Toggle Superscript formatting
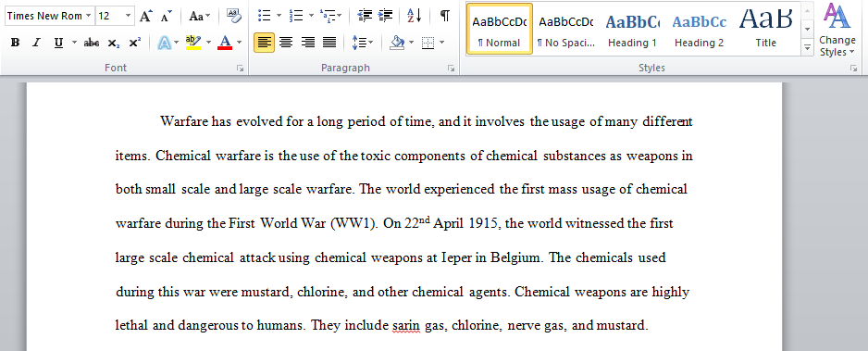This screenshot has height=351, width=868. pos(134,43)
